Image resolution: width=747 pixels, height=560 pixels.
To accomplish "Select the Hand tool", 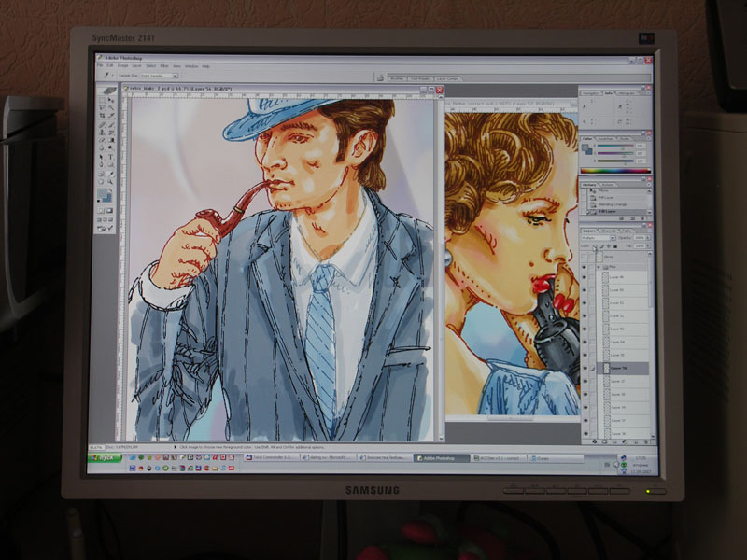I will (x=102, y=181).
